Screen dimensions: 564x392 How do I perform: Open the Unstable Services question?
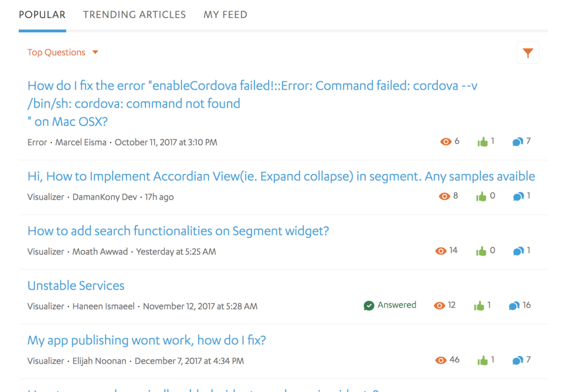click(x=76, y=285)
